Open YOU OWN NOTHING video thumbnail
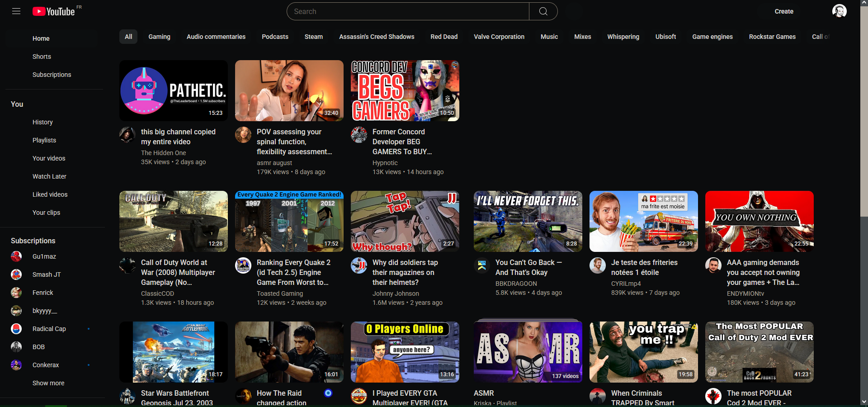The width and height of the screenshot is (868, 407). pyautogui.click(x=759, y=221)
